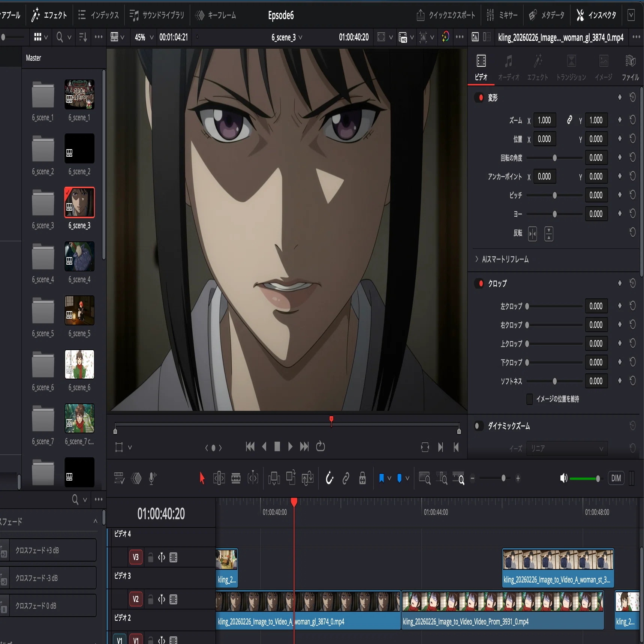Select the blade edit mode tool
The image size is (644, 644).
click(x=236, y=478)
